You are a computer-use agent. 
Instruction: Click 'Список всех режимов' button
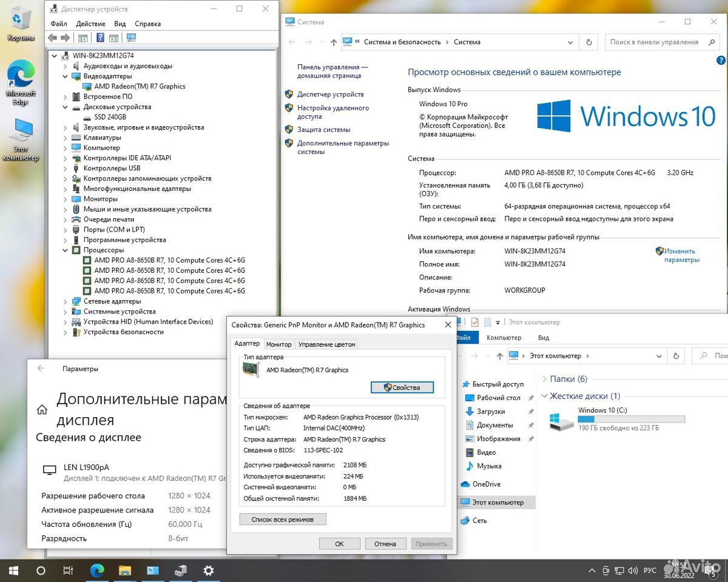pyautogui.click(x=283, y=520)
